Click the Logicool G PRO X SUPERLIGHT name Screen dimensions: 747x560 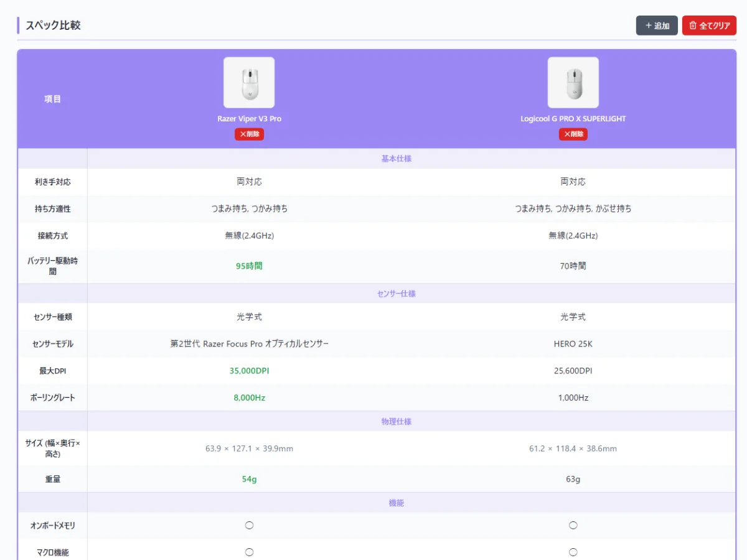(573, 119)
